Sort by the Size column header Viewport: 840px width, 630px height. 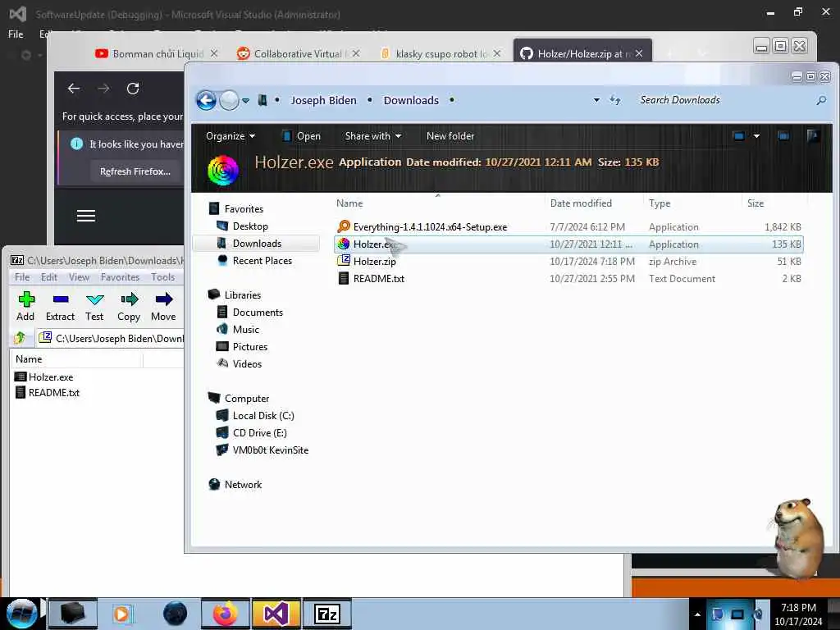pos(756,203)
